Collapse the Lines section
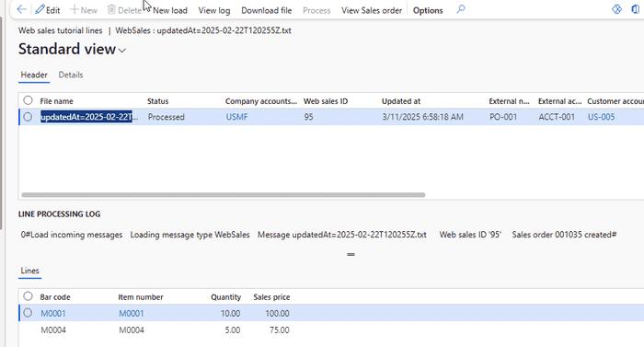Screen dimensions: 644x347 click(x=29, y=271)
